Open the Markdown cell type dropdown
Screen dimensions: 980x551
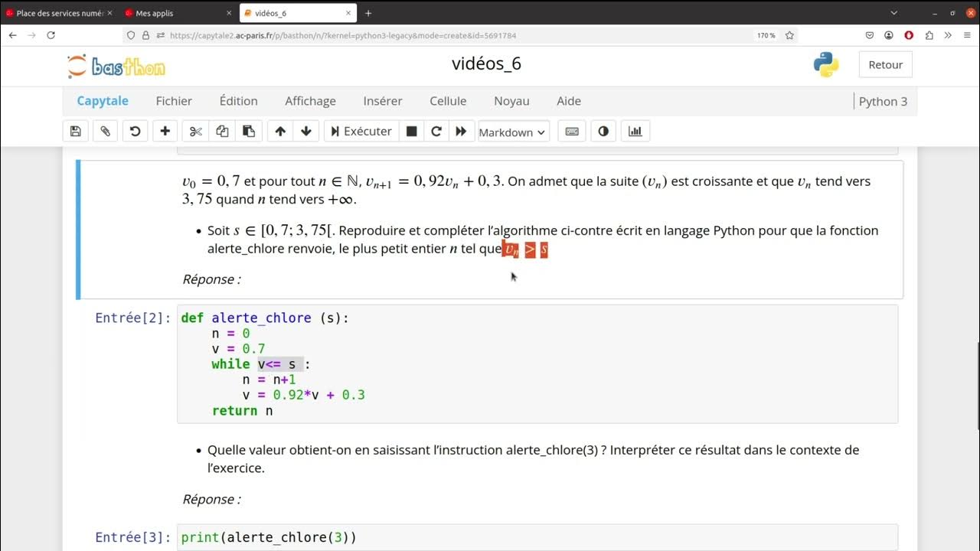pos(512,132)
